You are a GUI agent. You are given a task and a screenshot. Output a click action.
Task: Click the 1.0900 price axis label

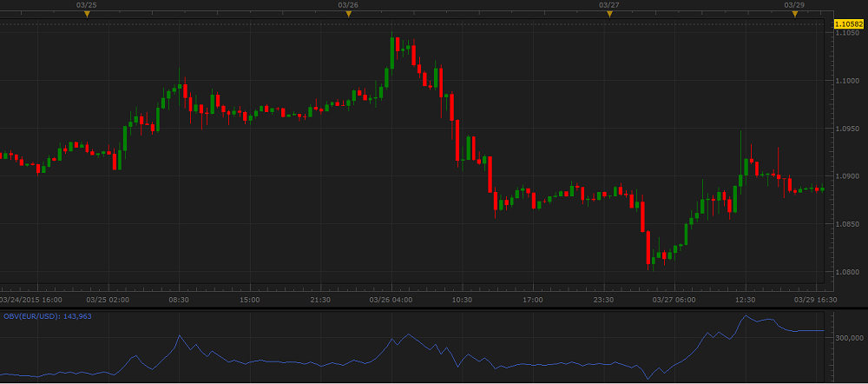point(848,176)
